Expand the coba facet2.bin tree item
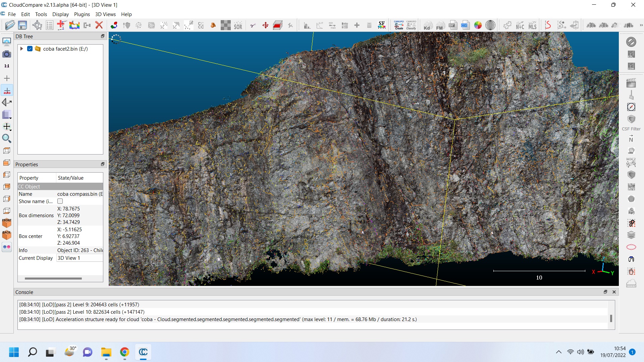Viewport: 644px width, 362px height. point(21,49)
